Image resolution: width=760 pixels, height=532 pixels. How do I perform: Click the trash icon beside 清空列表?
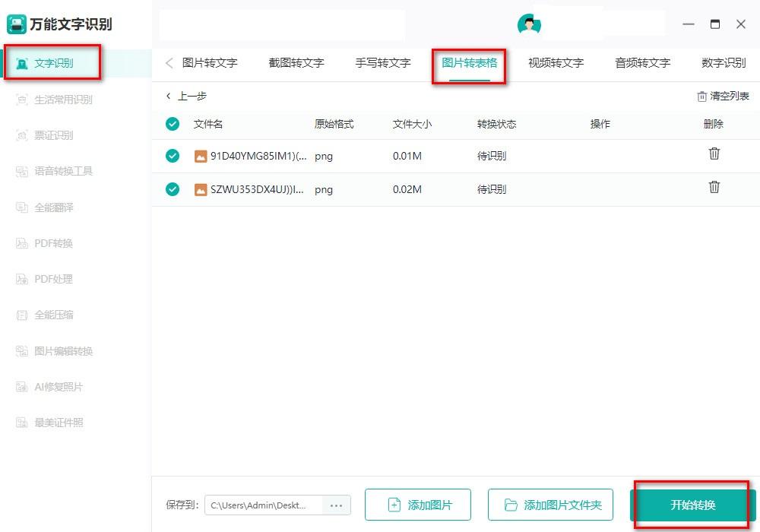point(701,97)
